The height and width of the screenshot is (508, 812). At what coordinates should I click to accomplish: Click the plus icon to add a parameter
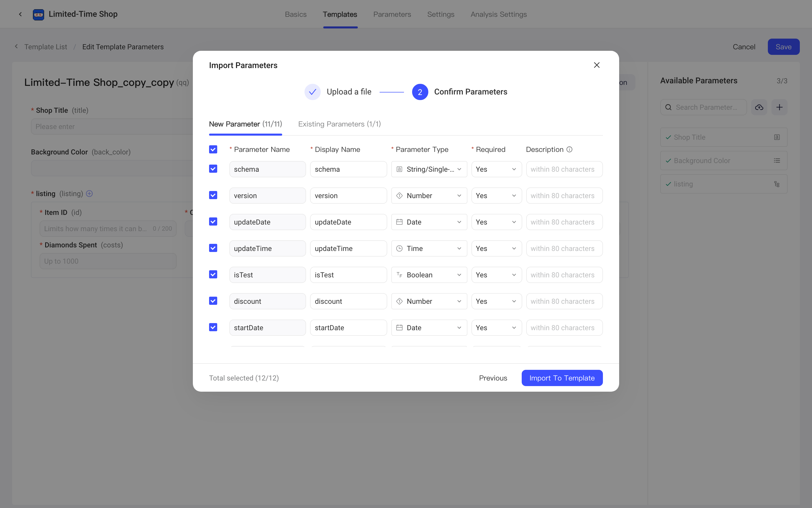tap(780, 107)
